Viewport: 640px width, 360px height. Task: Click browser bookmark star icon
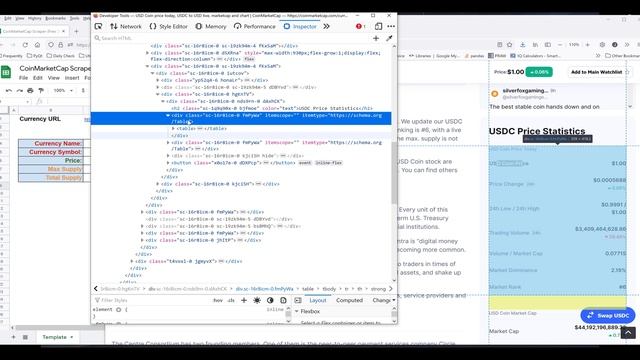pos(509,44)
